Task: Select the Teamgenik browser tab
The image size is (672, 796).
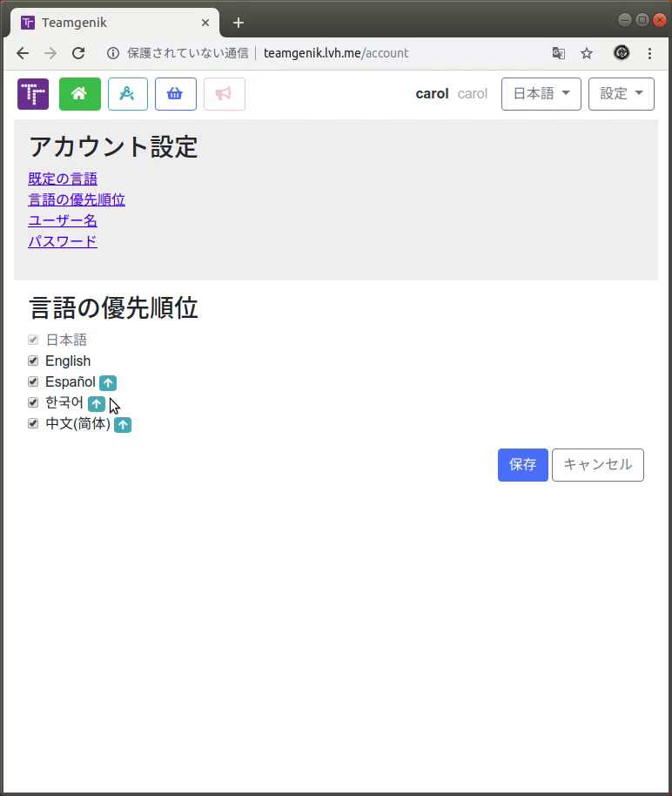Action: pyautogui.click(x=114, y=23)
